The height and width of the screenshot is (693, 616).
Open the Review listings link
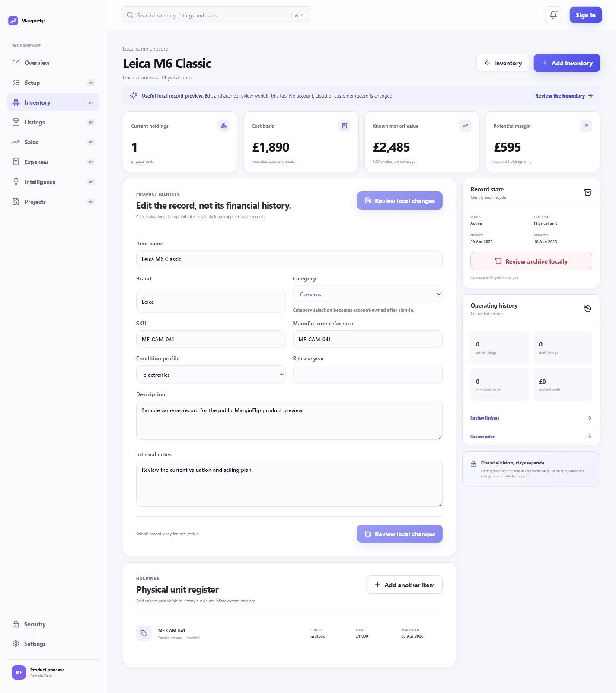(x=531, y=418)
